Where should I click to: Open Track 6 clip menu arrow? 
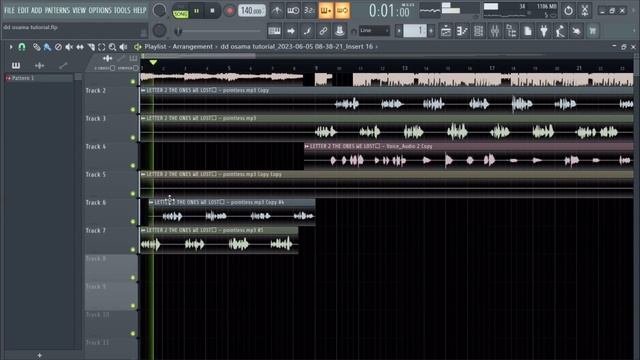coord(151,202)
